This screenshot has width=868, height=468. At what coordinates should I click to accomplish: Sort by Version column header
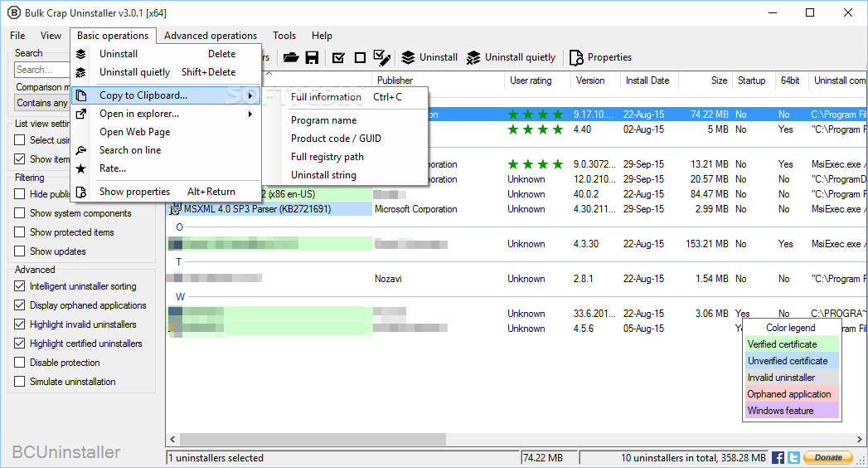pyautogui.click(x=595, y=80)
